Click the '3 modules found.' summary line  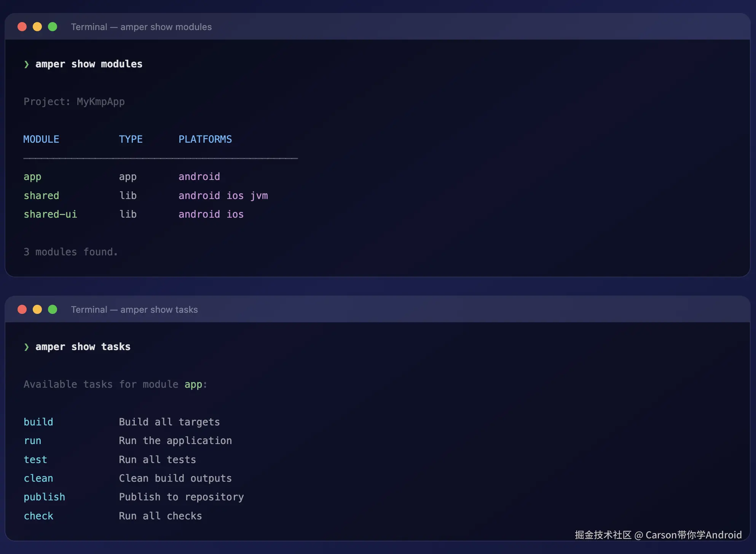(x=71, y=252)
